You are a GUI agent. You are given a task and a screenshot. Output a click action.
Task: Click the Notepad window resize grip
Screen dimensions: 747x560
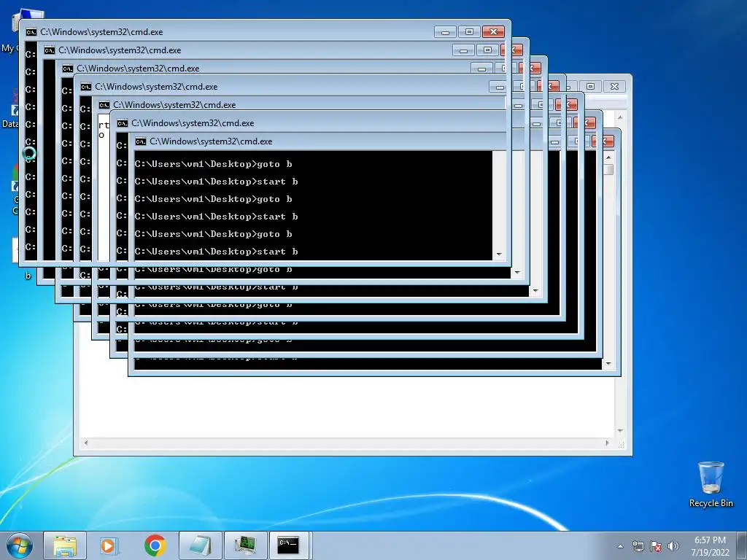tap(621, 444)
